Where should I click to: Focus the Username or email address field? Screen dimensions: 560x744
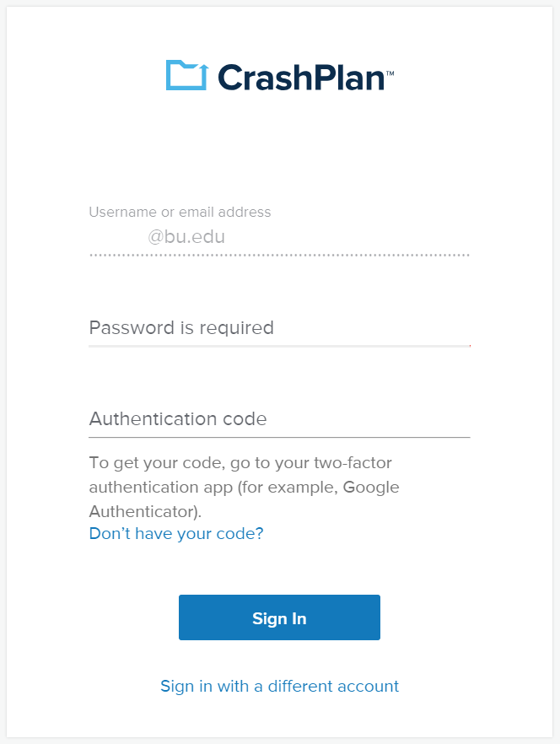[279, 236]
